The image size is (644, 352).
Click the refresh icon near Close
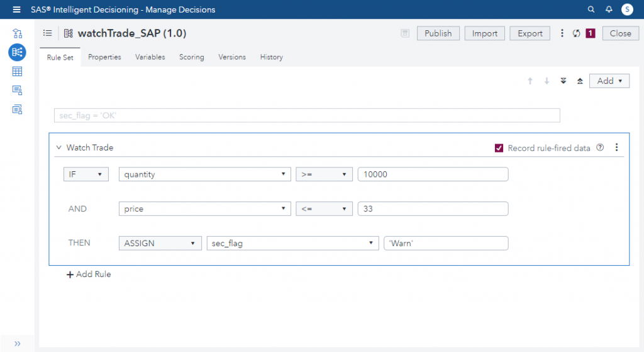(x=576, y=33)
